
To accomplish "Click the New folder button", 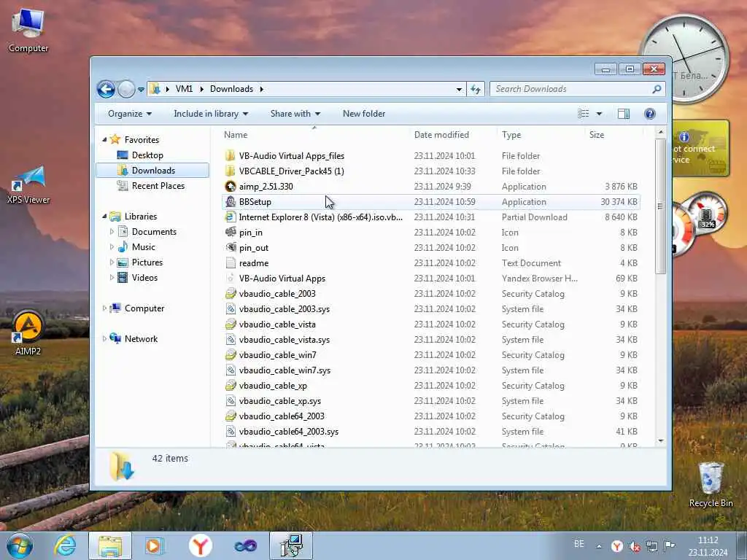I will (364, 114).
